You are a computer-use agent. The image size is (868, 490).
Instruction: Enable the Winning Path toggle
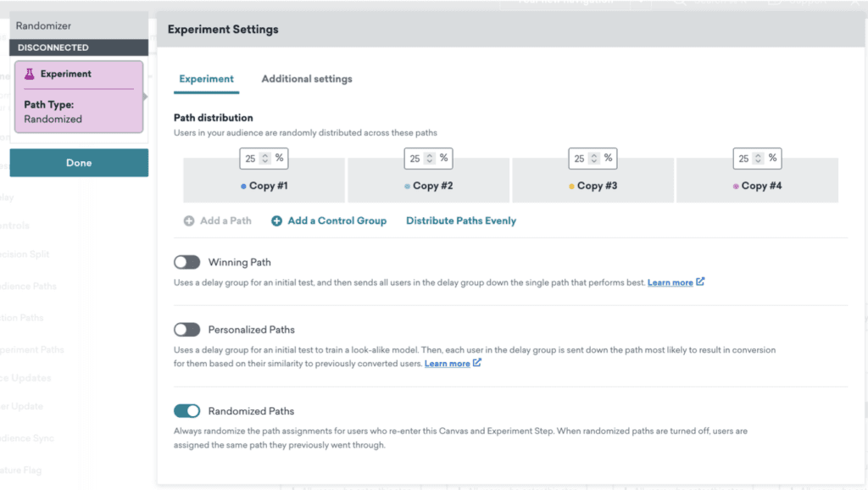click(x=186, y=263)
